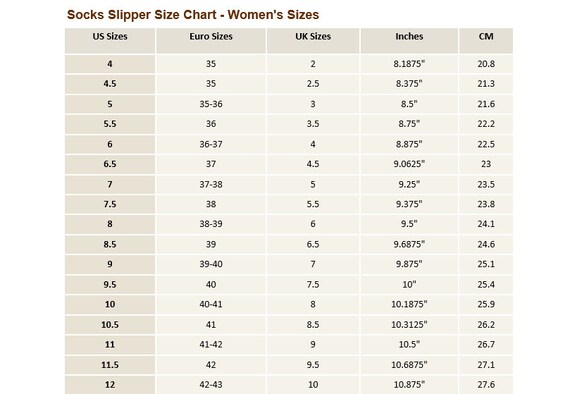The height and width of the screenshot is (394, 570).
Task: Select US size 10.5 cell
Action: click(x=110, y=324)
